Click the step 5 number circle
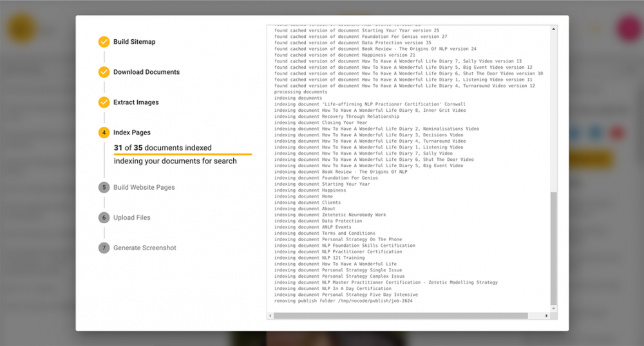The height and width of the screenshot is (346, 644). click(x=104, y=187)
